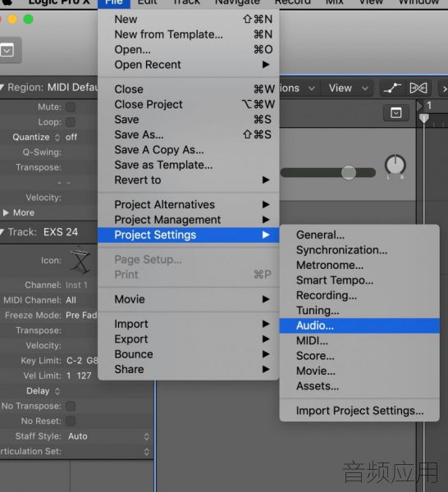Open Synchronization... project settings
The height and width of the screenshot is (492, 448).
coord(359,250)
